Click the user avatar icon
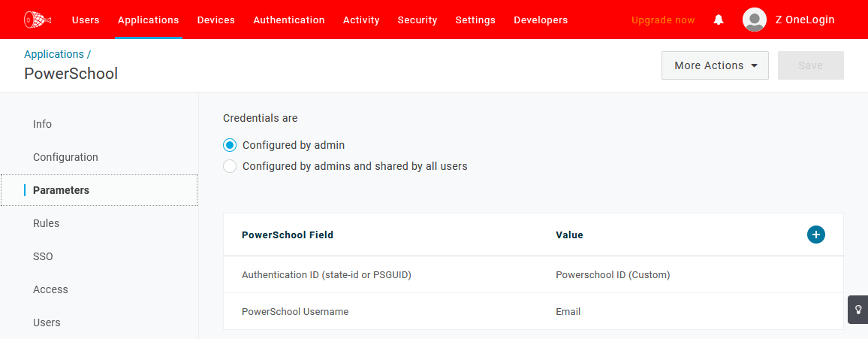Screen dimensions: 868x339 (x=754, y=20)
